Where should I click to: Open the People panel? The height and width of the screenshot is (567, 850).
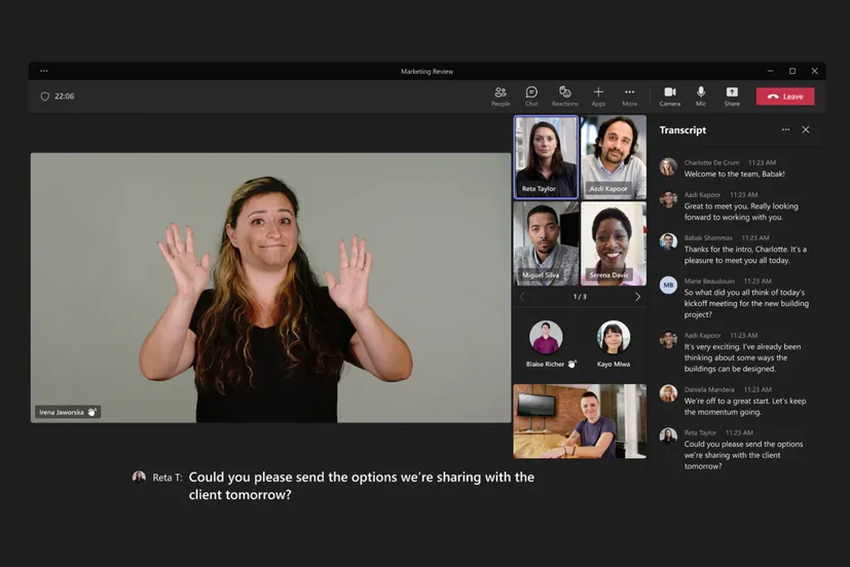point(500,95)
